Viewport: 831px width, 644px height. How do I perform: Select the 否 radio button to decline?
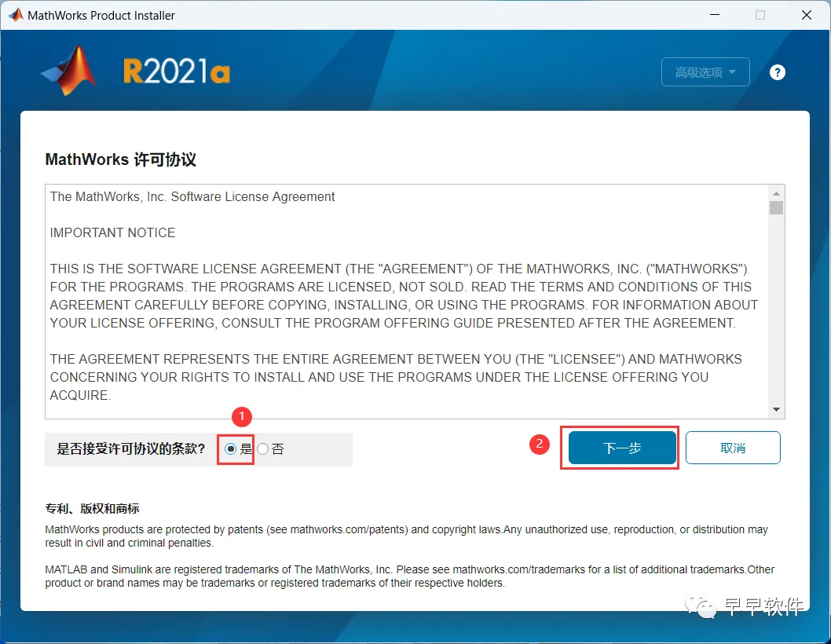(x=263, y=449)
